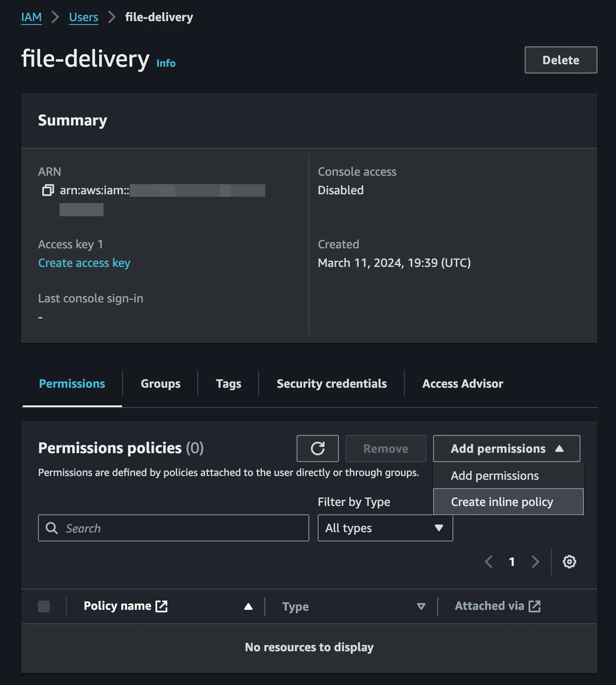Sort by Type column arrow
This screenshot has width=616, height=685.
421,606
